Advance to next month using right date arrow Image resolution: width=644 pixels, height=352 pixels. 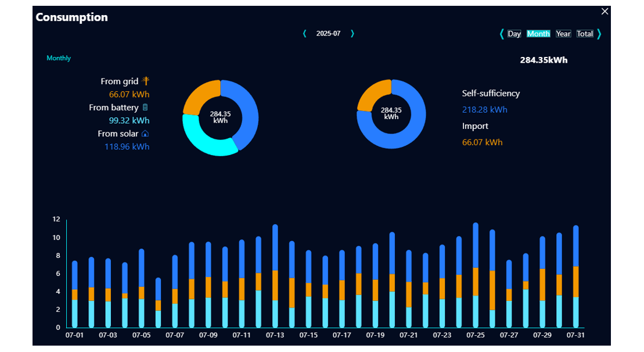pos(352,34)
